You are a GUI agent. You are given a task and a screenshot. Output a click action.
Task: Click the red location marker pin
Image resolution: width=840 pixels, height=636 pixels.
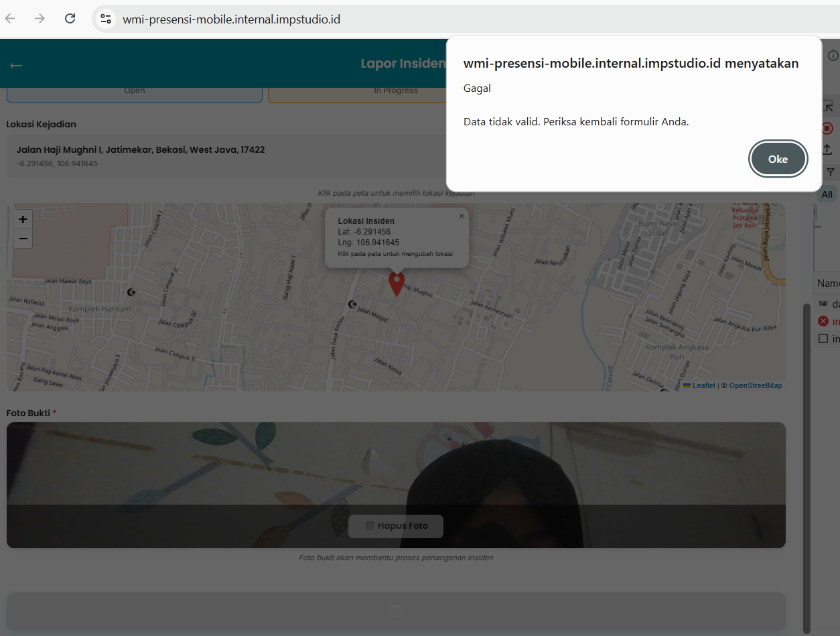pyautogui.click(x=397, y=283)
